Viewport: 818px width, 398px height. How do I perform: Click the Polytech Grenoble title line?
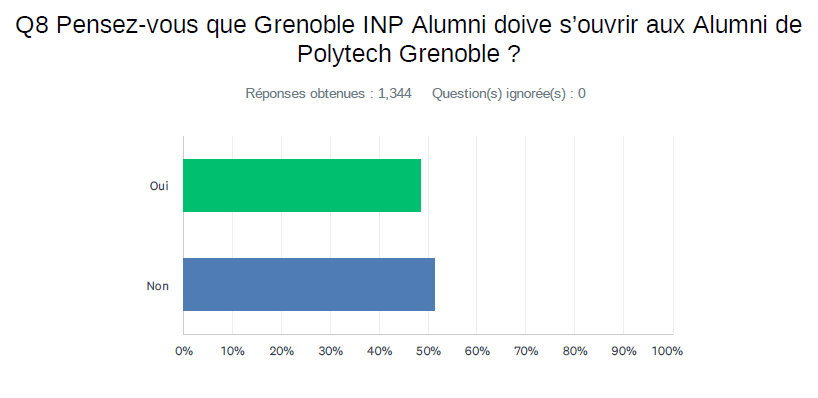pos(408,54)
